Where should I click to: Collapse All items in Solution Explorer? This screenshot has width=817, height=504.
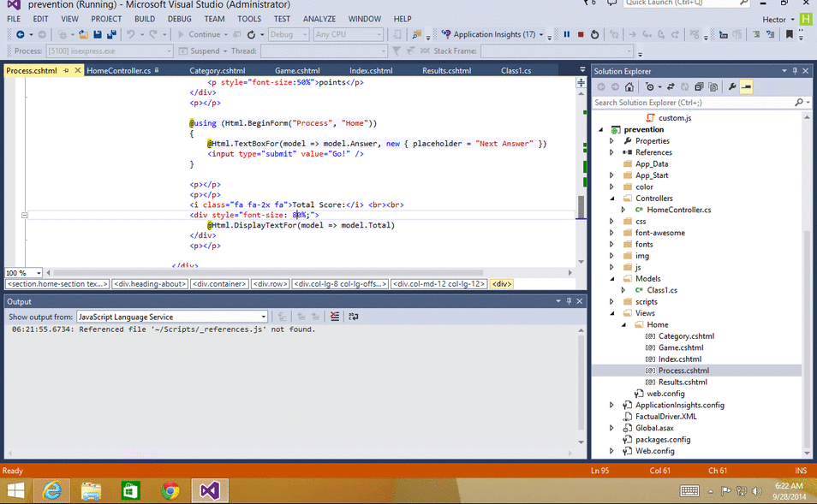[x=700, y=86]
